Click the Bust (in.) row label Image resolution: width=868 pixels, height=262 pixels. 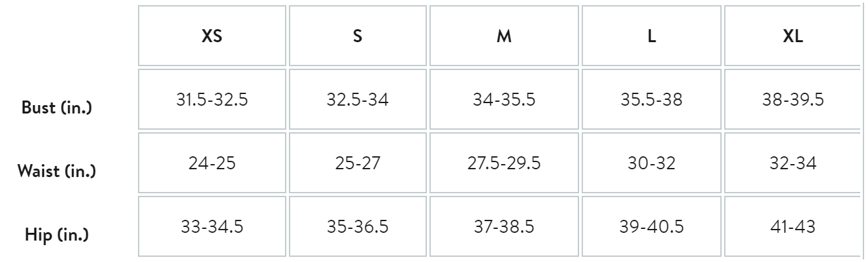click(x=56, y=107)
